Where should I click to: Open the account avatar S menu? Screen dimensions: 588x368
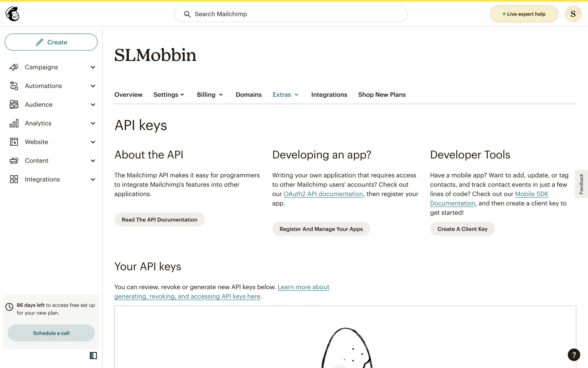pyautogui.click(x=573, y=14)
